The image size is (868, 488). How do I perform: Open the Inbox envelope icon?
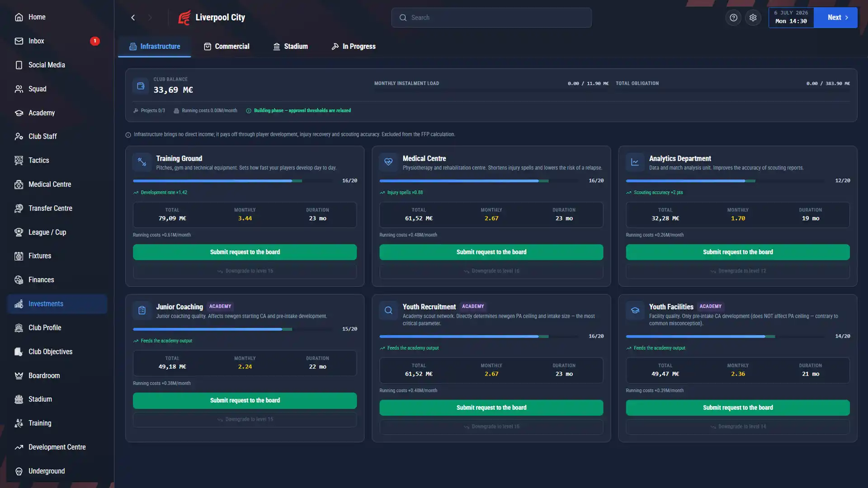click(19, 41)
